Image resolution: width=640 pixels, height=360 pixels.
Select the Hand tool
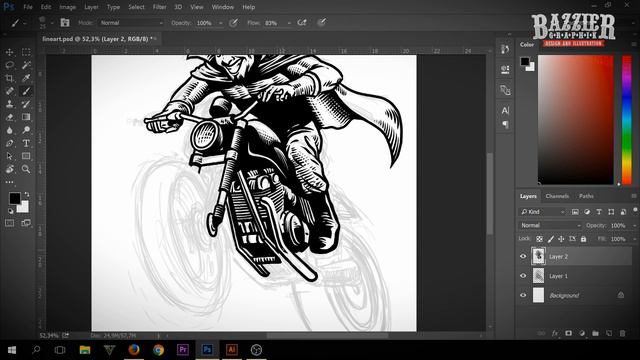pyautogui.click(x=9, y=169)
